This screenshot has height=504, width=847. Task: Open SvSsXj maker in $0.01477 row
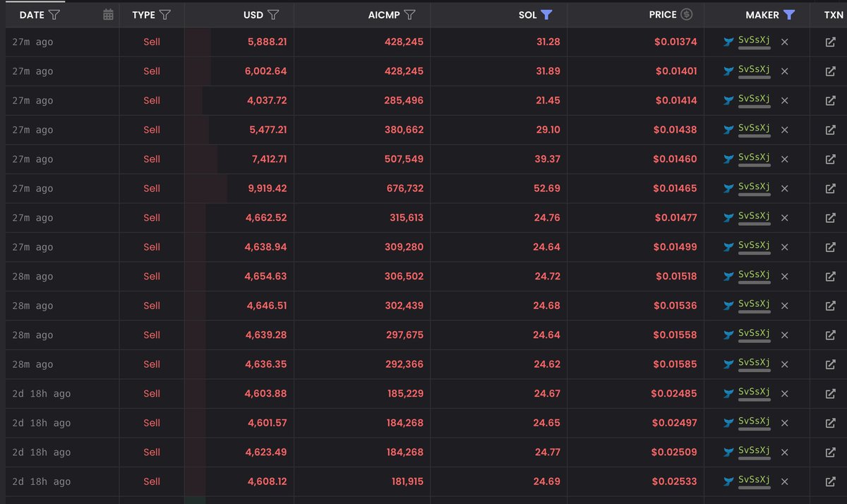tap(754, 217)
